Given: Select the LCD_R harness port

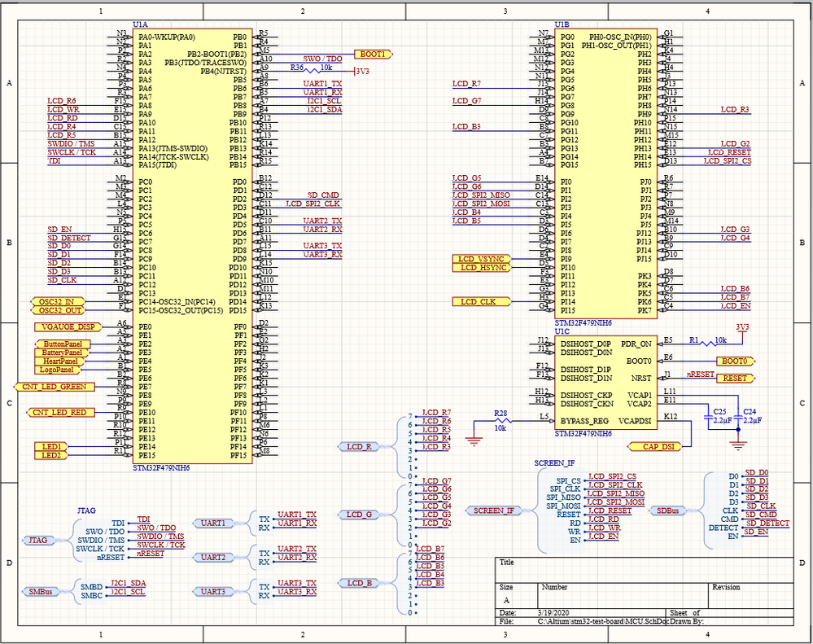Looking at the screenshot, I should 359,446.
